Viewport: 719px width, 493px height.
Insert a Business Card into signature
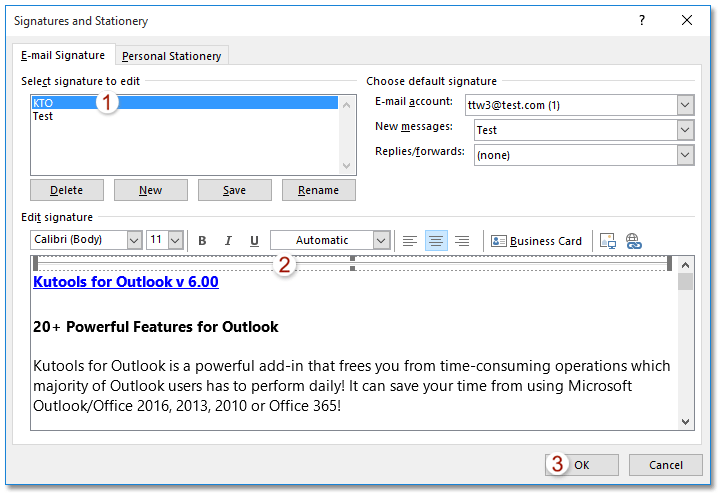[536, 241]
